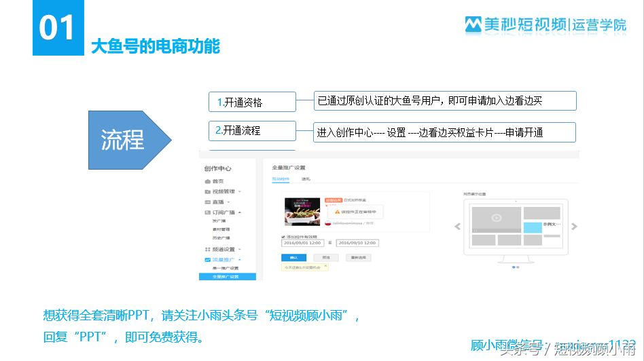Click the 美秒短视频 logo icon

(x=473, y=24)
